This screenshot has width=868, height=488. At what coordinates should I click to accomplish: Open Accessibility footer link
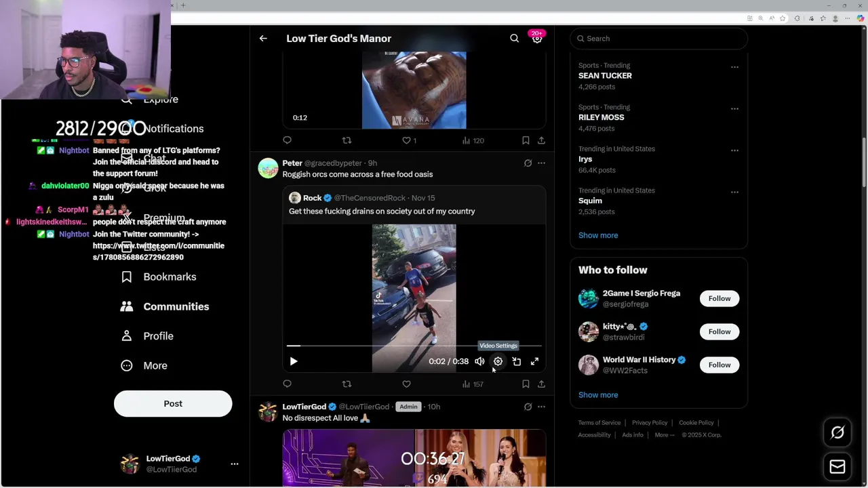point(594,435)
